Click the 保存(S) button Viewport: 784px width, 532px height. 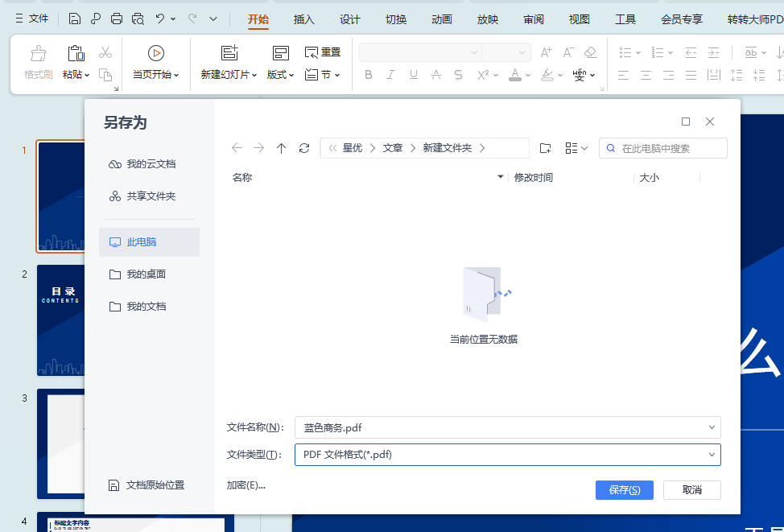click(x=625, y=490)
